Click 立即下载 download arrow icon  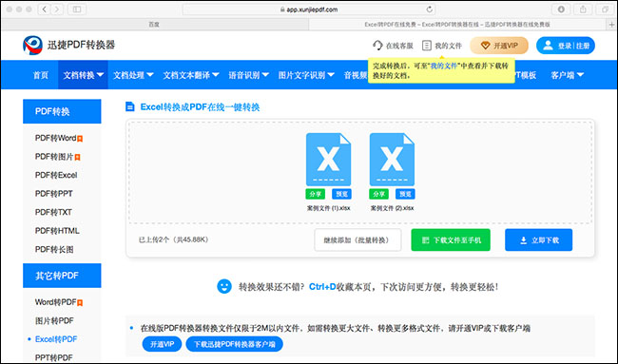(x=524, y=240)
